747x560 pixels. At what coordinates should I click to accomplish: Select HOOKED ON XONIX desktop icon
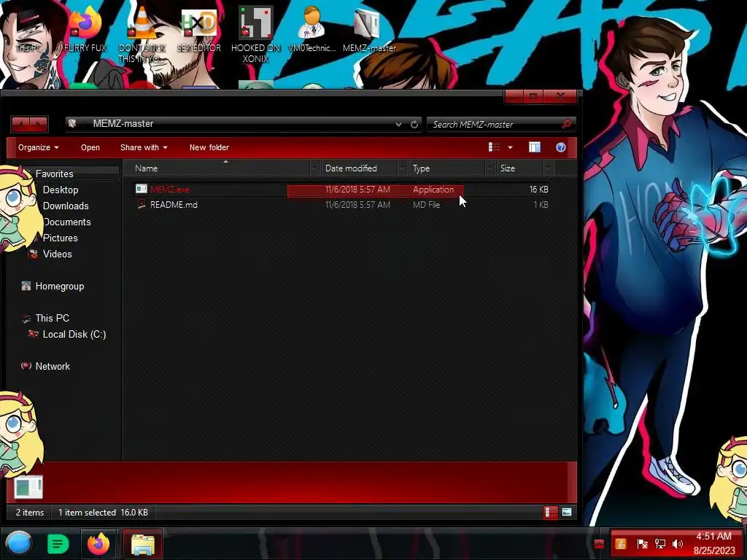(255, 36)
